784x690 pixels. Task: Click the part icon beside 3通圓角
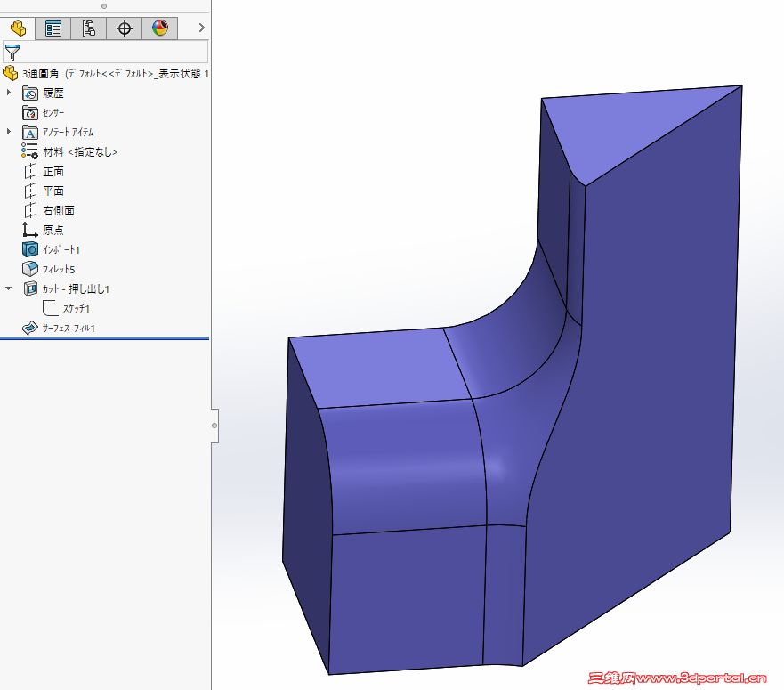coord(11,74)
